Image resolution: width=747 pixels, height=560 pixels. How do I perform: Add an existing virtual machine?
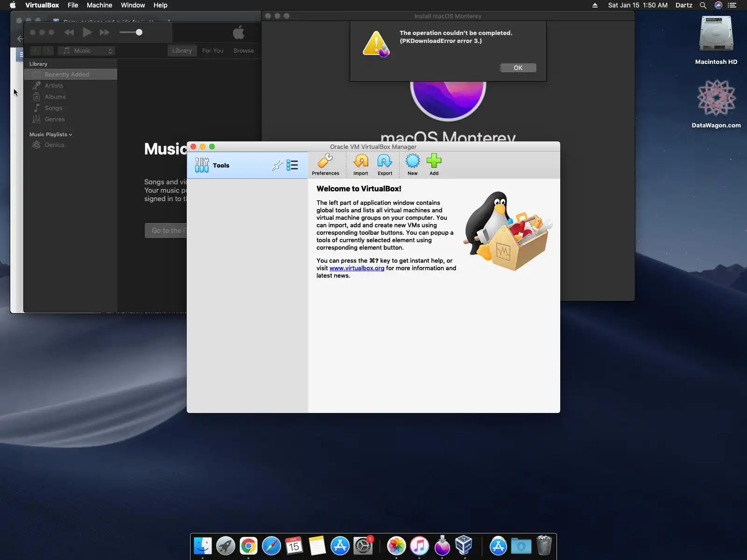point(434,165)
